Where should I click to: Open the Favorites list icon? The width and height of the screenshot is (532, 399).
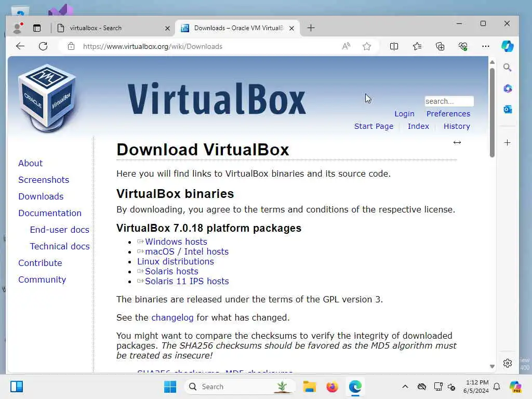(417, 46)
